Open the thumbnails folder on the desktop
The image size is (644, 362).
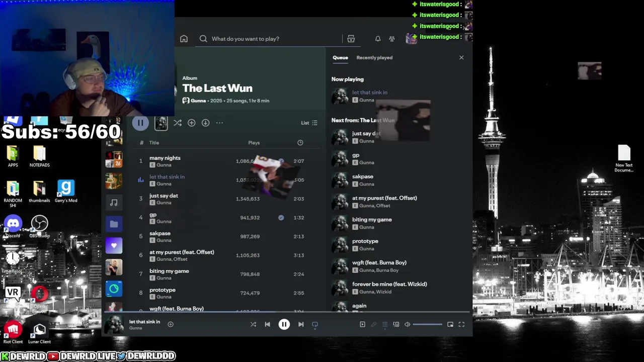pos(39,192)
